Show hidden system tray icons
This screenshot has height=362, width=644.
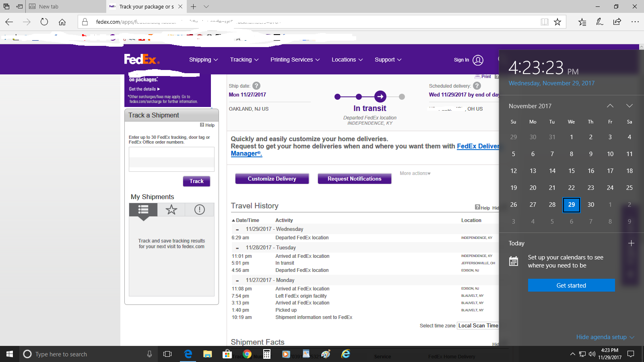tap(572, 354)
